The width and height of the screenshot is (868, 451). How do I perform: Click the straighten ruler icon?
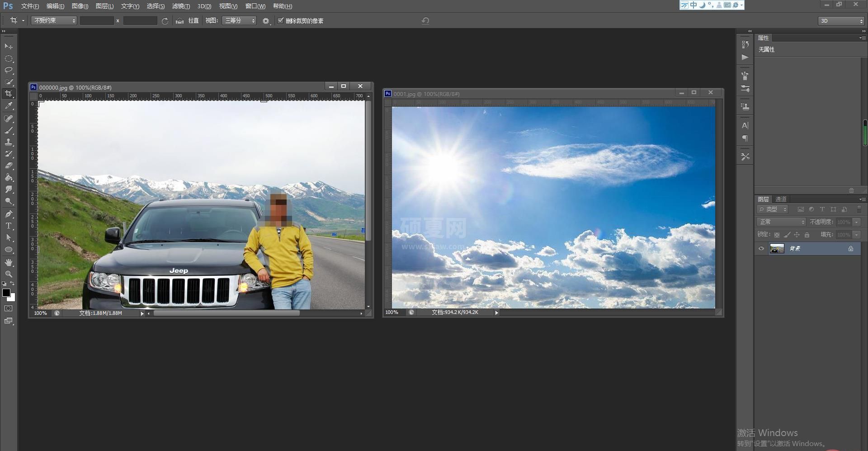[179, 21]
